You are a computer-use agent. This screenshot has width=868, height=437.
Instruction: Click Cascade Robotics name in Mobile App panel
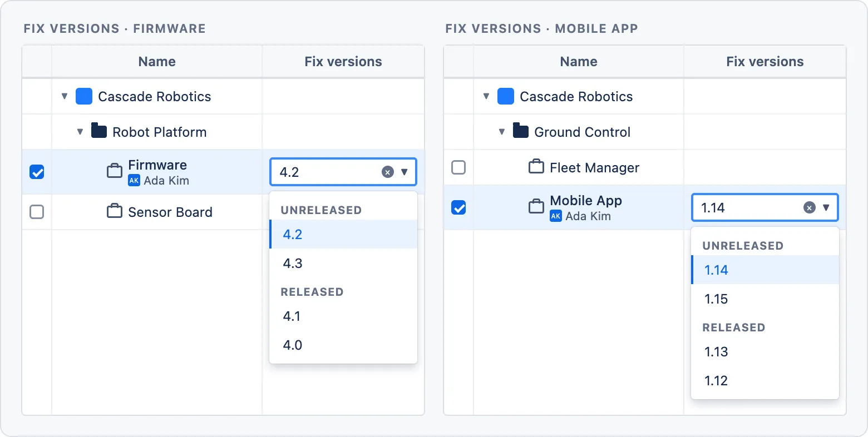click(x=576, y=96)
